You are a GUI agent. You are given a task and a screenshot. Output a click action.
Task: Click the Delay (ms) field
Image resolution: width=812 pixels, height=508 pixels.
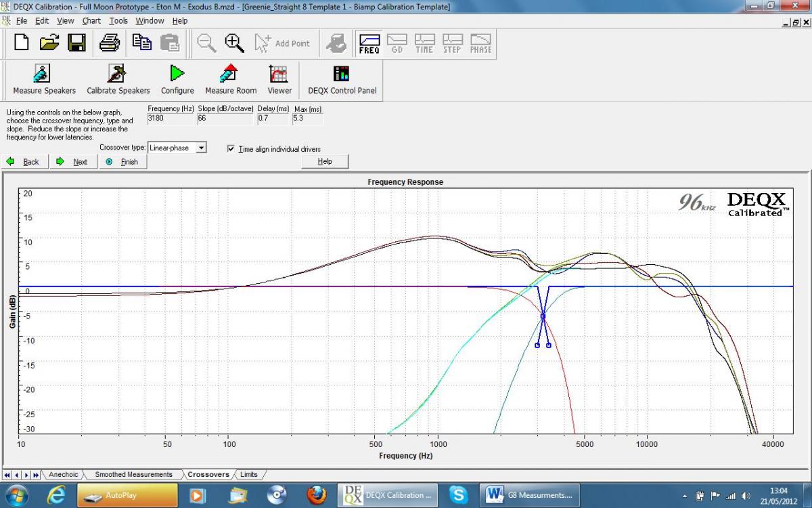[x=273, y=119]
